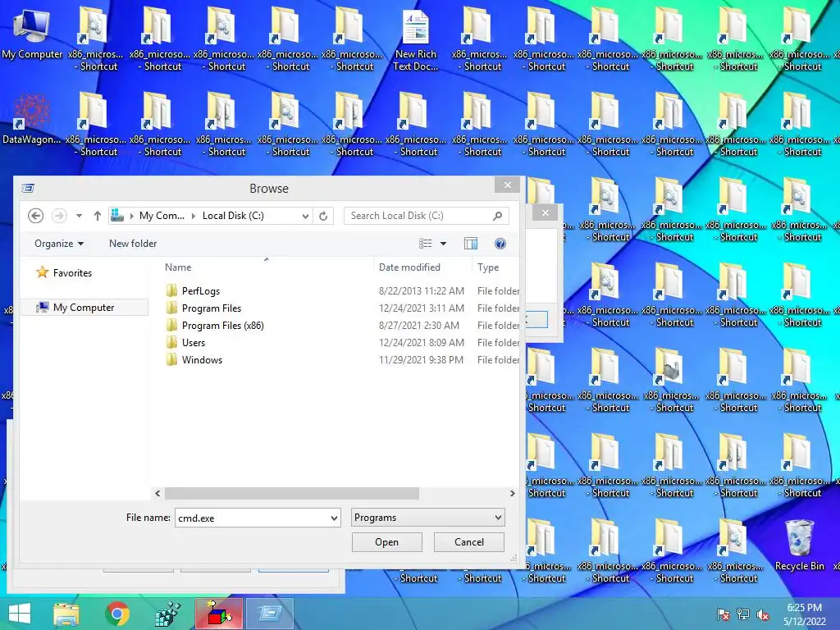This screenshot has width=840, height=630.
Task: Click the Action Center flag tray icon
Action: point(724,614)
